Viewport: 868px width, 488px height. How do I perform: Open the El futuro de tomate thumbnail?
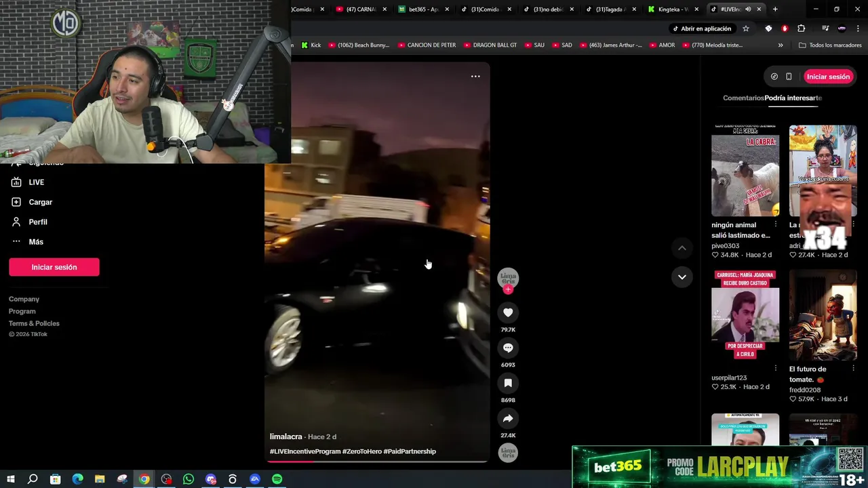(x=823, y=315)
